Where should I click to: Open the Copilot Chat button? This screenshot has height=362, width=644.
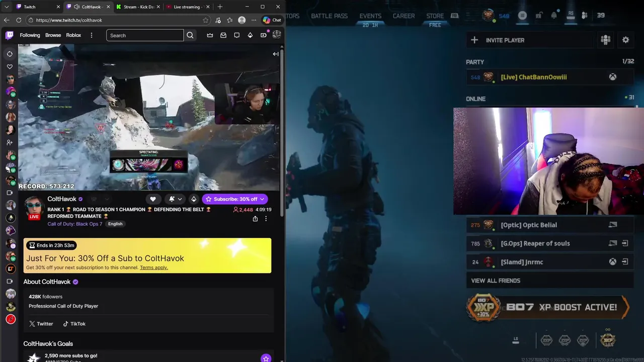(x=272, y=20)
